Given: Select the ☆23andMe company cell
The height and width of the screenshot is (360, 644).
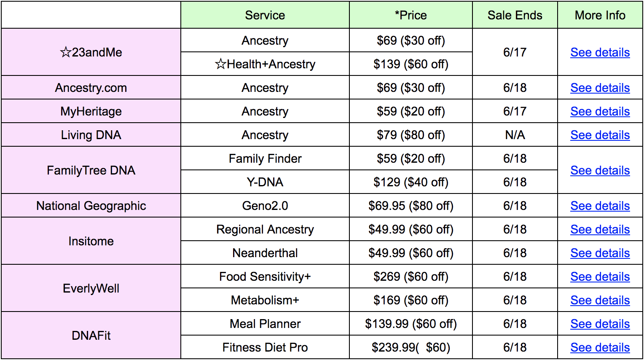Looking at the screenshot, I should point(91,52).
